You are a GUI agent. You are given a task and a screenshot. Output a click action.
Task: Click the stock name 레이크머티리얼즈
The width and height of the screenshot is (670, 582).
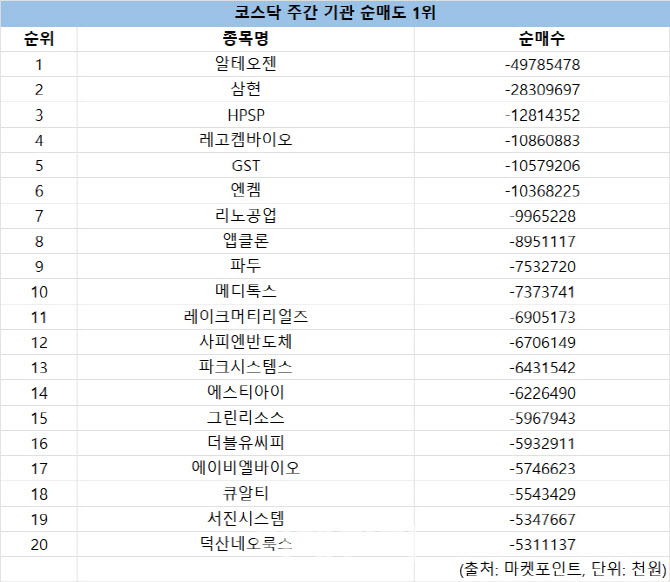(x=246, y=317)
